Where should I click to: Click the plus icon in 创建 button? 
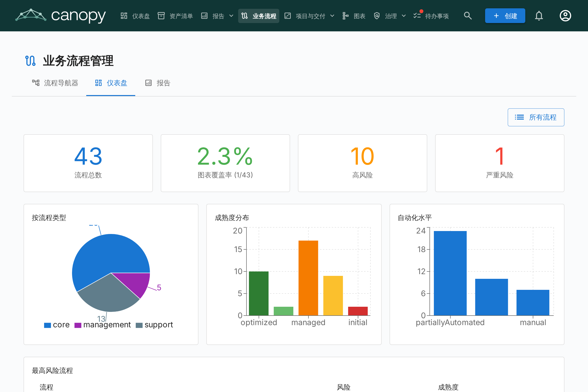pyautogui.click(x=497, y=16)
